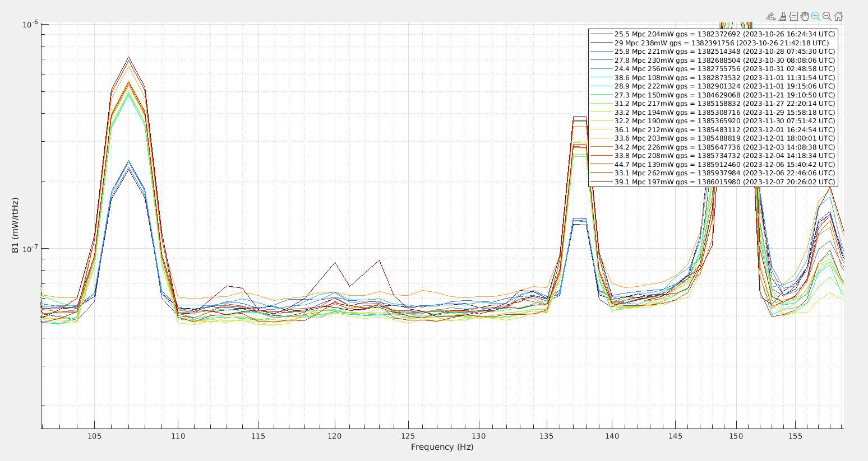This screenshot has height=461, width=868.
Task: Click the 125 x-axis tick label
Action: click(x=408, y=436)
